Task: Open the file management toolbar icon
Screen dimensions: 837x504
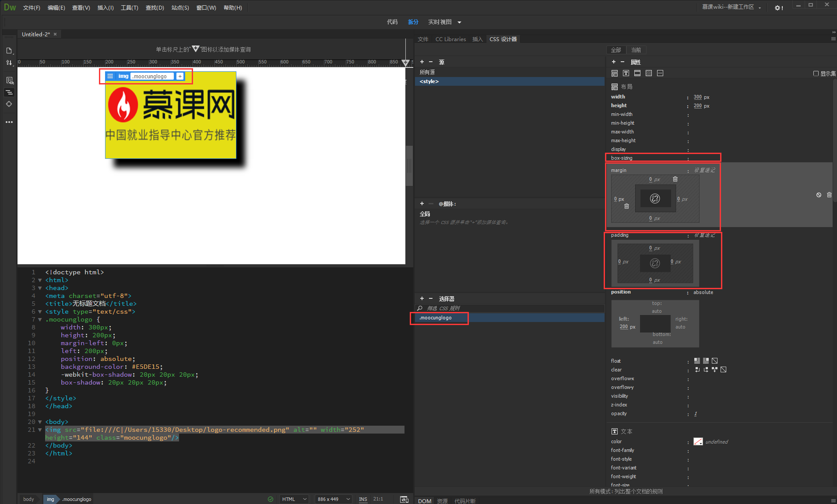Action: coord(9,51)
